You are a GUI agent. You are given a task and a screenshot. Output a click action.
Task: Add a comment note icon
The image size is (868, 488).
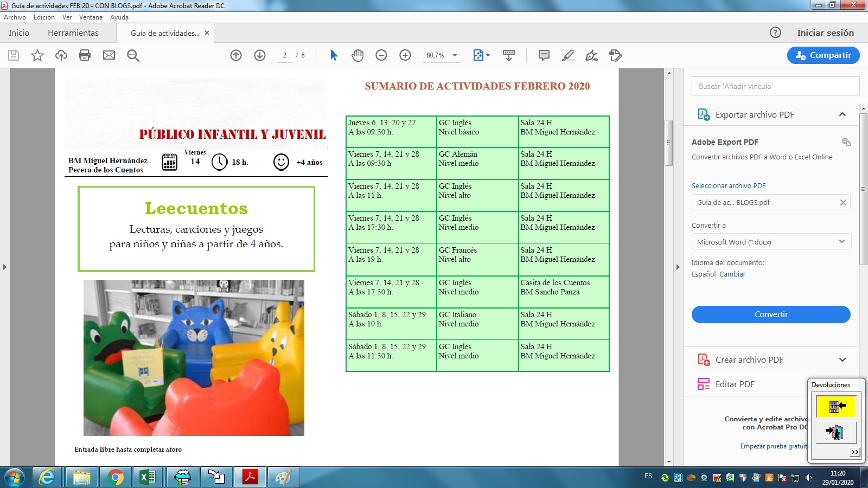click(x=544, y=55)
